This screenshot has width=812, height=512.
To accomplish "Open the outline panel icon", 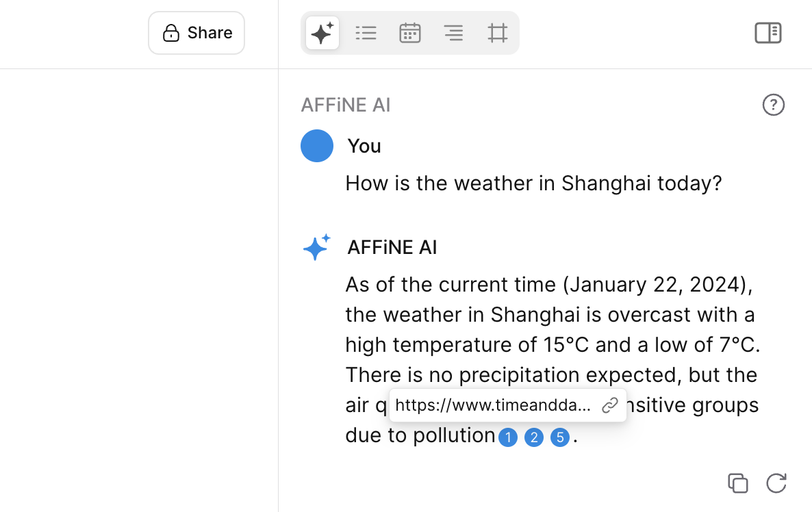I will [454, 32].
